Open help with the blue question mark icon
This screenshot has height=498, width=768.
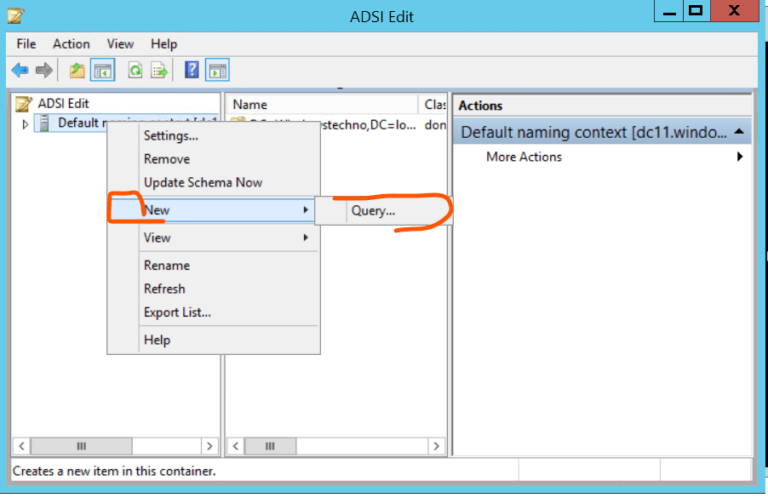coord(192,70)
